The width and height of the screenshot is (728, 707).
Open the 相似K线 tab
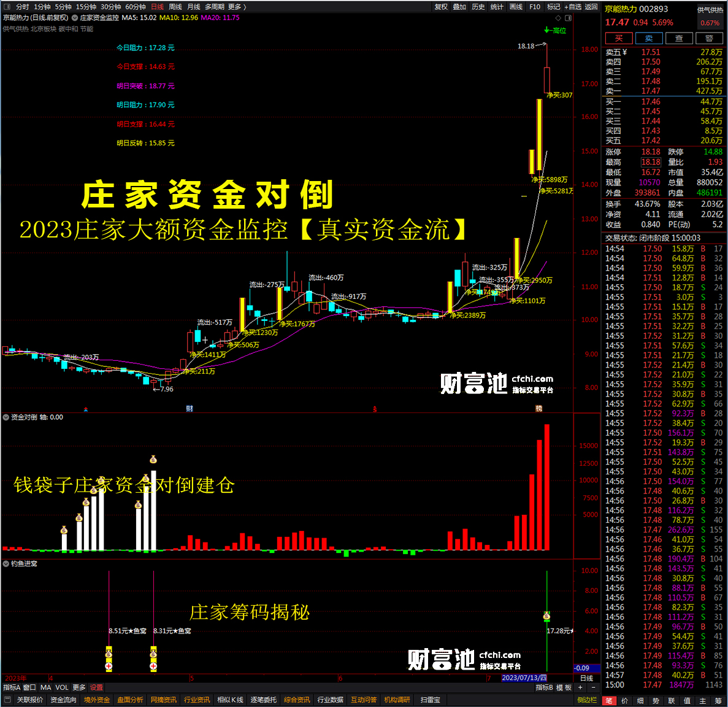(230, 700)
